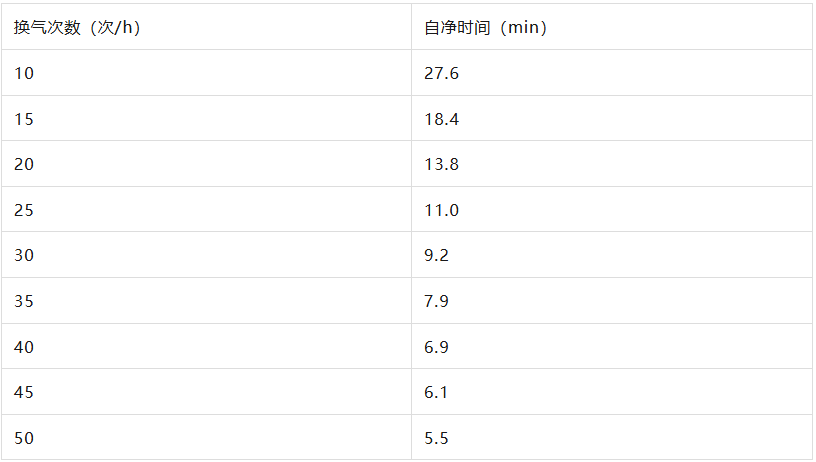Click the 换气次数 (次/h) column header
The image size is (816, 462).
click(x=77, y=27)
